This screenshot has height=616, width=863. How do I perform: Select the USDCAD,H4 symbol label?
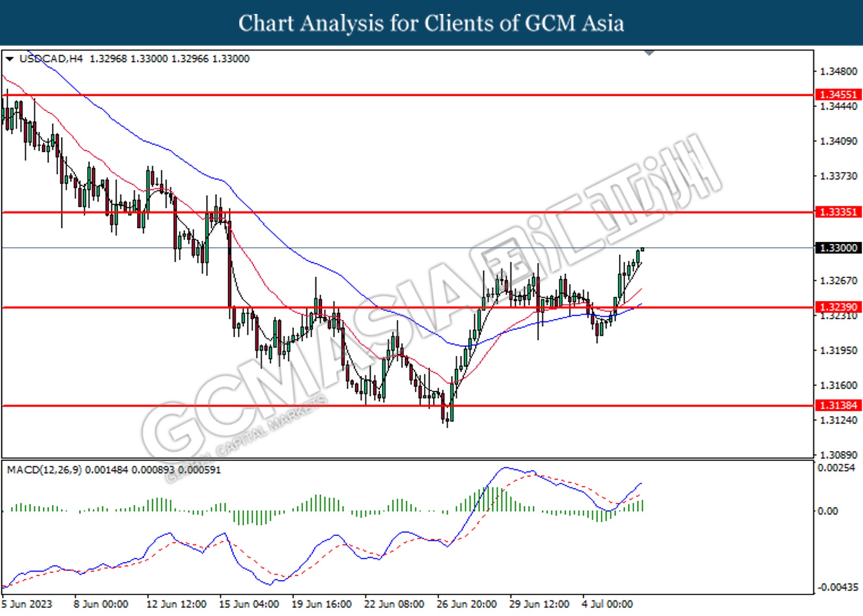click(x=51, y=59)
